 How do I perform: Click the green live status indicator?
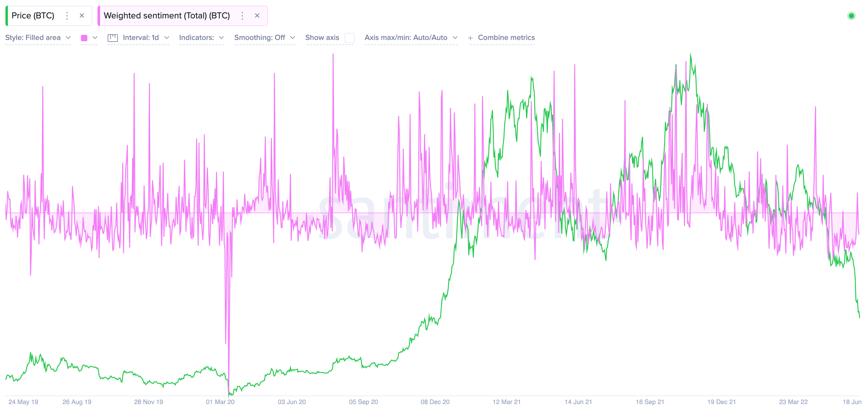[x=851, y=16]
